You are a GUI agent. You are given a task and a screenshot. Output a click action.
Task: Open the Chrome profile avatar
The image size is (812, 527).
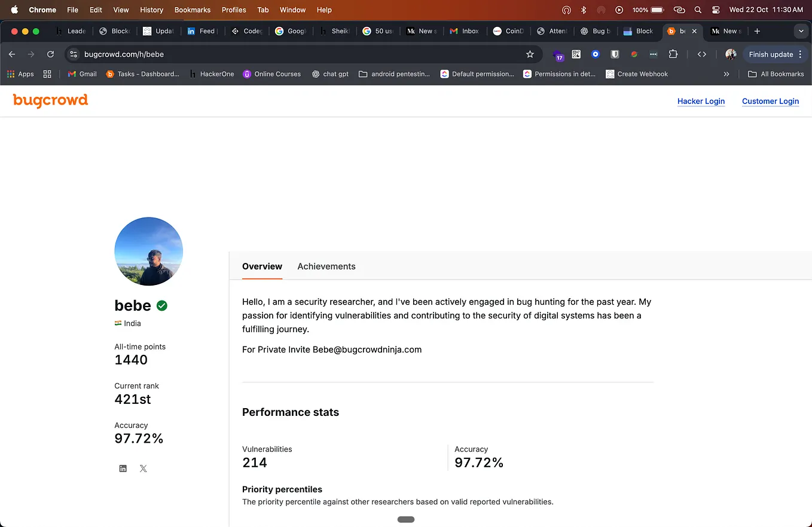(x=731, y=54)
